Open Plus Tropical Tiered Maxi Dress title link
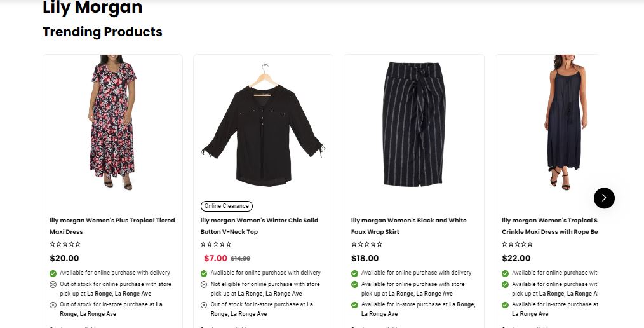 tap(112, 226)
